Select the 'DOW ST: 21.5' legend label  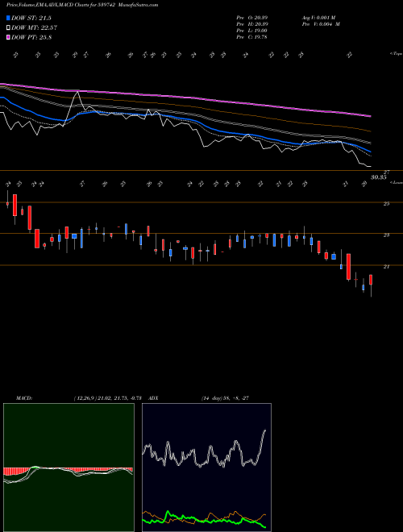[x=31, y=18]
